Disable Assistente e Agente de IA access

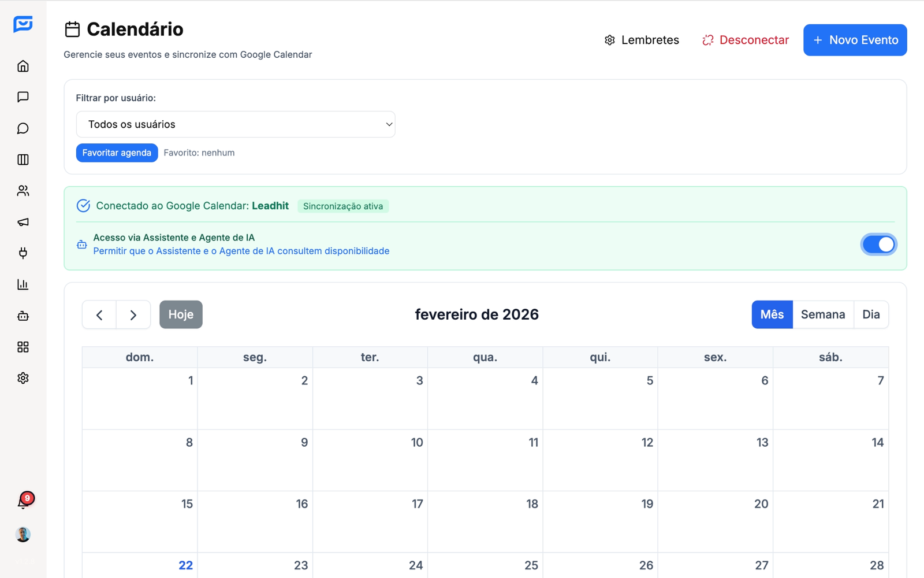pos(878,244)
